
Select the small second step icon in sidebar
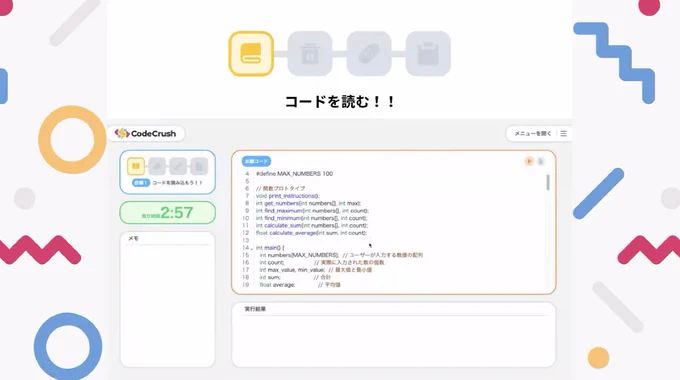click(x=157, y=166)
